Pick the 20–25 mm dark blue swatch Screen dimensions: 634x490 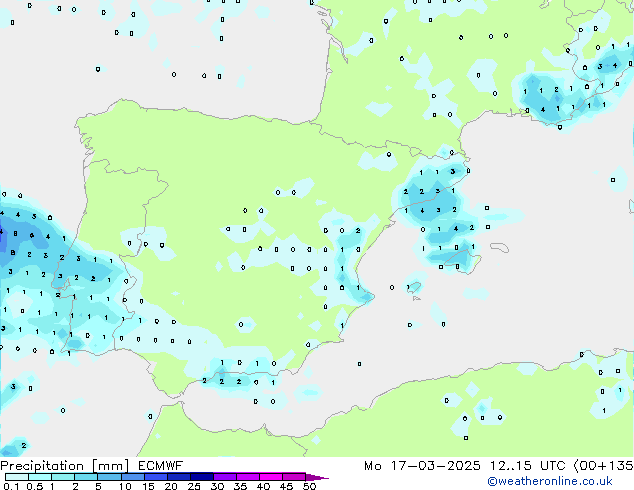click(x=179, y=477)
